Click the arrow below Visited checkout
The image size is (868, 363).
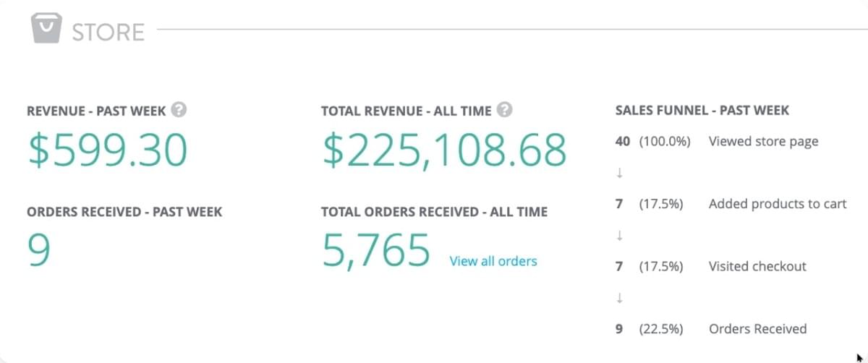620,298
